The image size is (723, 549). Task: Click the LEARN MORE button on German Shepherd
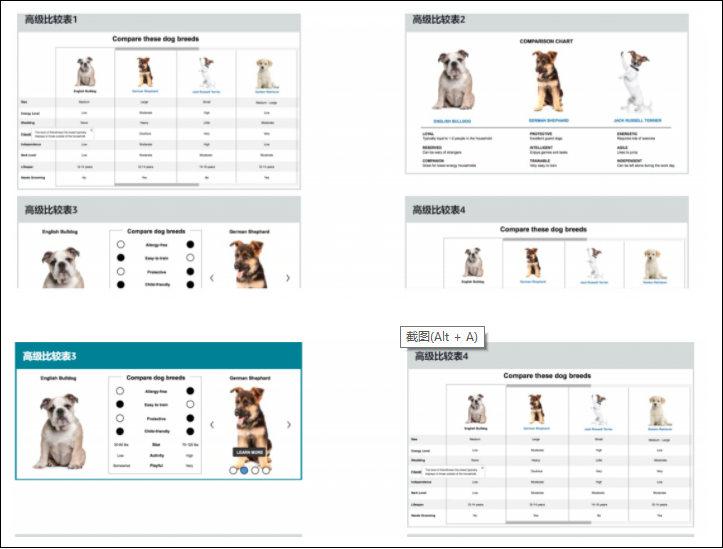point(249,452)
